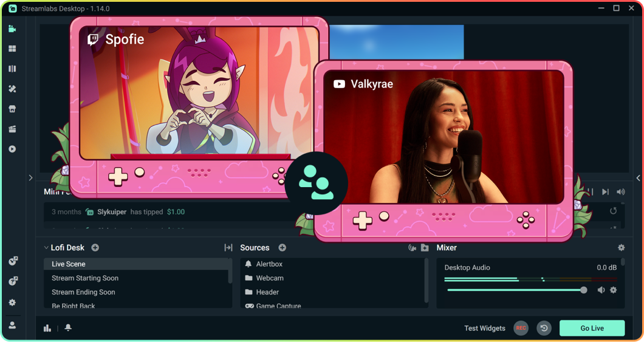Select the Live Scene scene
Image resolution: width=644 pixels, height=342 pixels.
coord(136,264)
